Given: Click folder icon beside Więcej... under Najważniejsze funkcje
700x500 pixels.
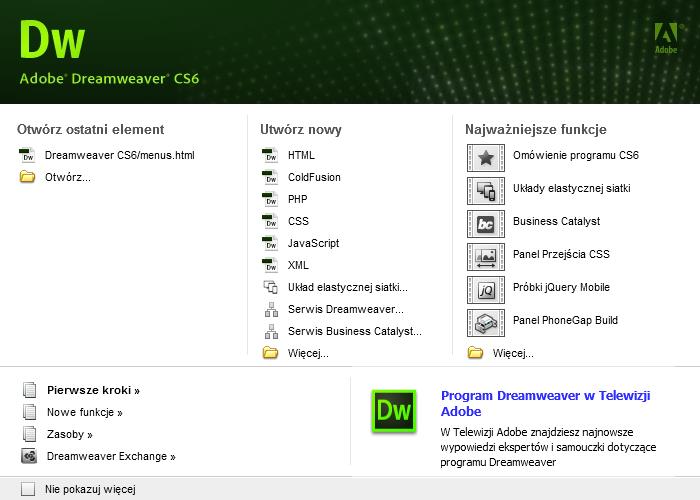Looking at the screenshot, I should tap(475, 353).
